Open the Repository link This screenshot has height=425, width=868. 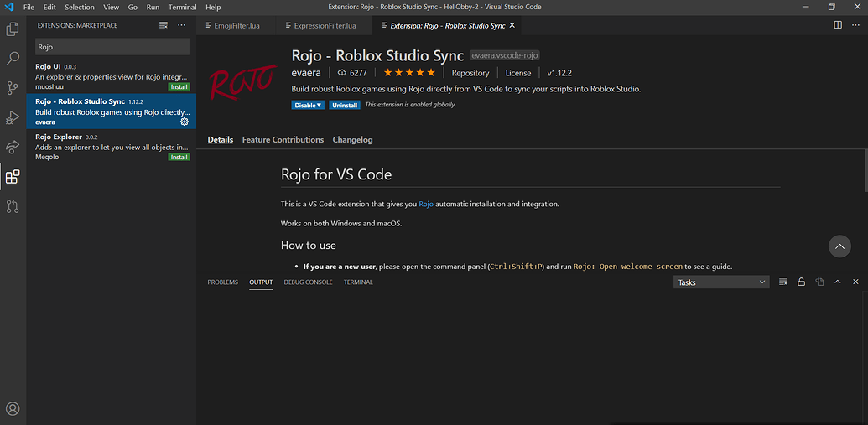point(470,73)
